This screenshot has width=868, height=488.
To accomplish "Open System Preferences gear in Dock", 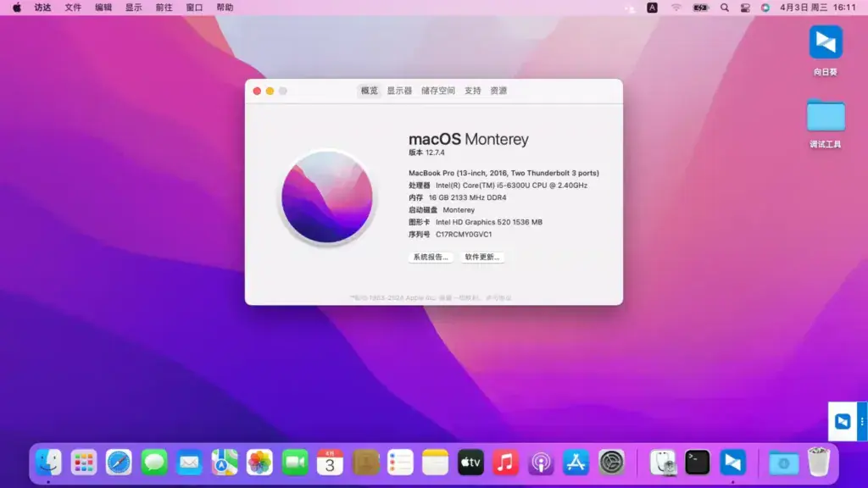I will (611, 462).
